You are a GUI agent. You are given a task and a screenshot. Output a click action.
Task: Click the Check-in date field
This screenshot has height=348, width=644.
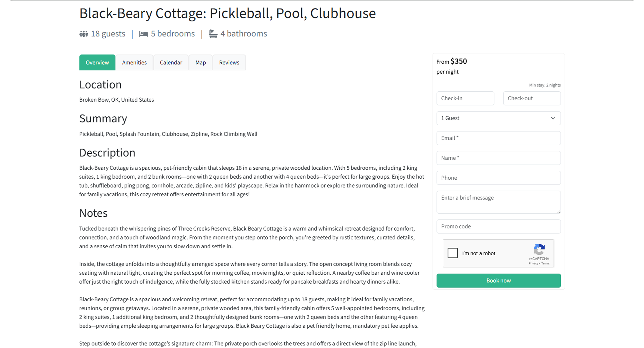click(465, 98)
